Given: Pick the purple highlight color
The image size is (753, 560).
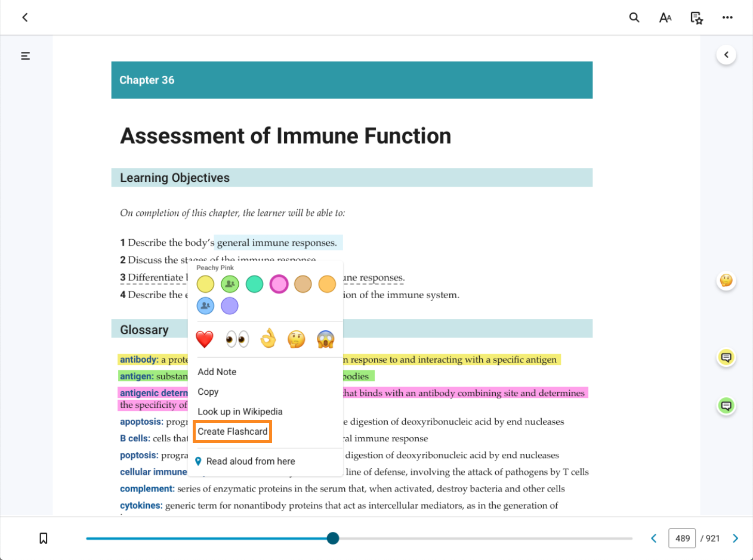Looking at the screenshot, I should click(230, 307).
